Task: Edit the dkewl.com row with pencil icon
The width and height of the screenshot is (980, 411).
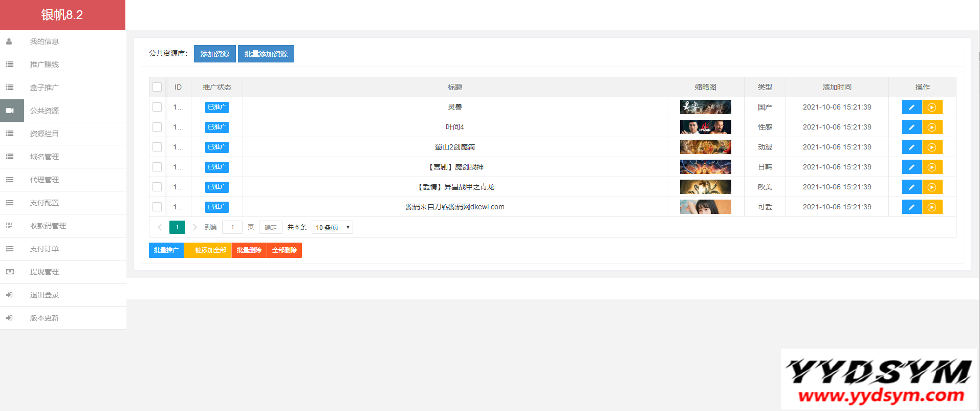Action: click(x=912, y=207)
